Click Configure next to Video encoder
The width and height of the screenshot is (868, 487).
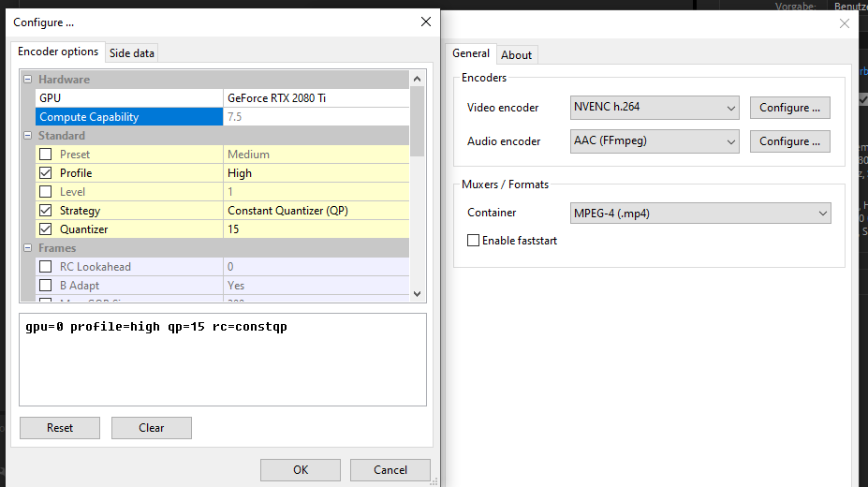[789, 108]
